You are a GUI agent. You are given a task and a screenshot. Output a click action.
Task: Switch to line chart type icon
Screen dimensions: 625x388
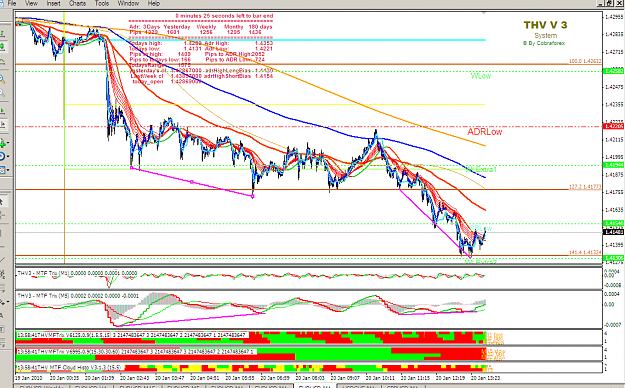(2, 62)
